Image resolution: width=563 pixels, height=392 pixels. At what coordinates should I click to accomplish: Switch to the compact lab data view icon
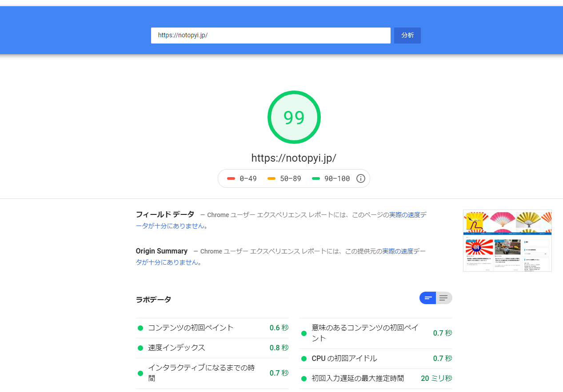[x=428, y=298]
